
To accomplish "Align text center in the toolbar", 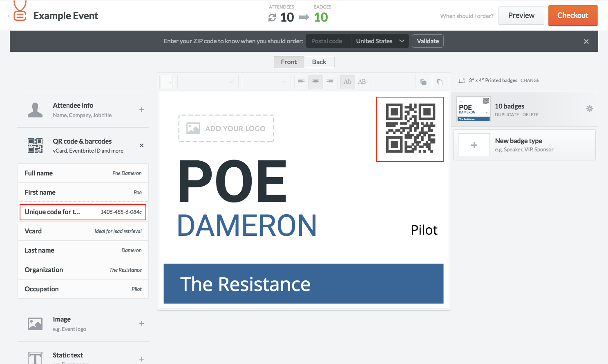I will pos(316,82).
